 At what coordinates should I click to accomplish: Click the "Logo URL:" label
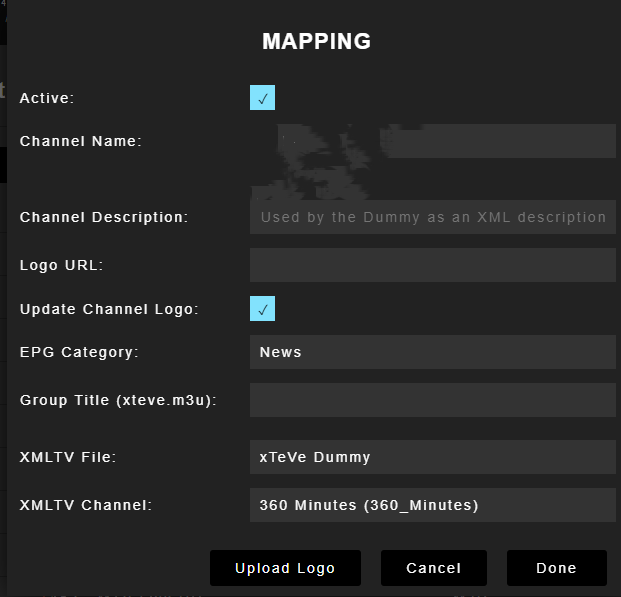point(62,265)
